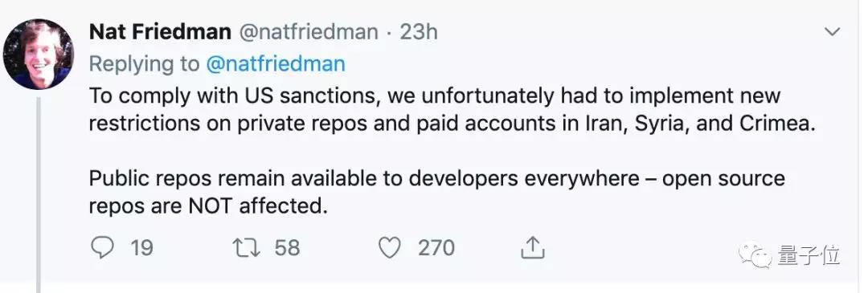The width and height of the screenshot is (868, 293).
Task: Click the Nat Friedman display name
Action: 160,32
